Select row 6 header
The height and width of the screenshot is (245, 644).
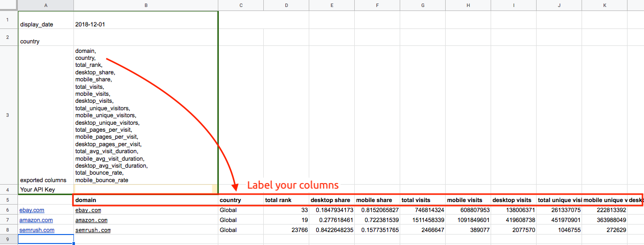[x=7, y=210]
